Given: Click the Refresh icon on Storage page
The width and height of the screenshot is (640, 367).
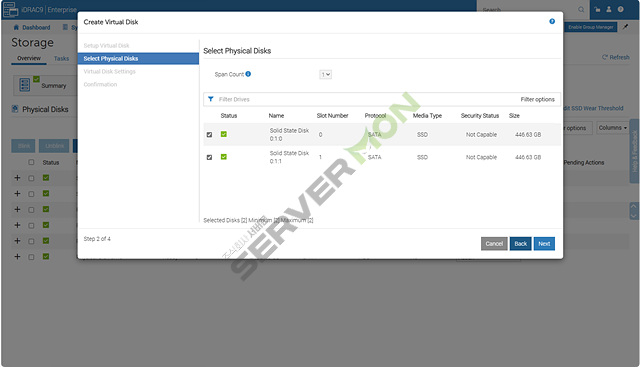Looking at the screenshot, I should 605,57.
